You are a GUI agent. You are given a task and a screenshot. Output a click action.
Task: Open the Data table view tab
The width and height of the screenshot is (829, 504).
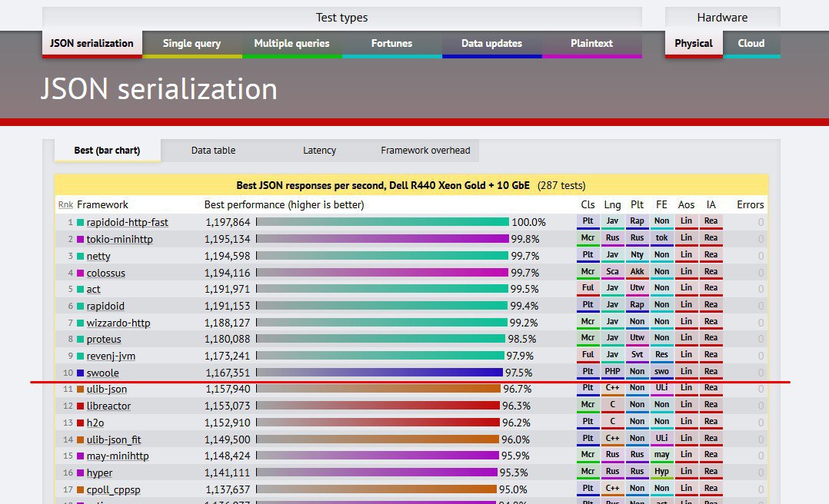pos(214,151)
